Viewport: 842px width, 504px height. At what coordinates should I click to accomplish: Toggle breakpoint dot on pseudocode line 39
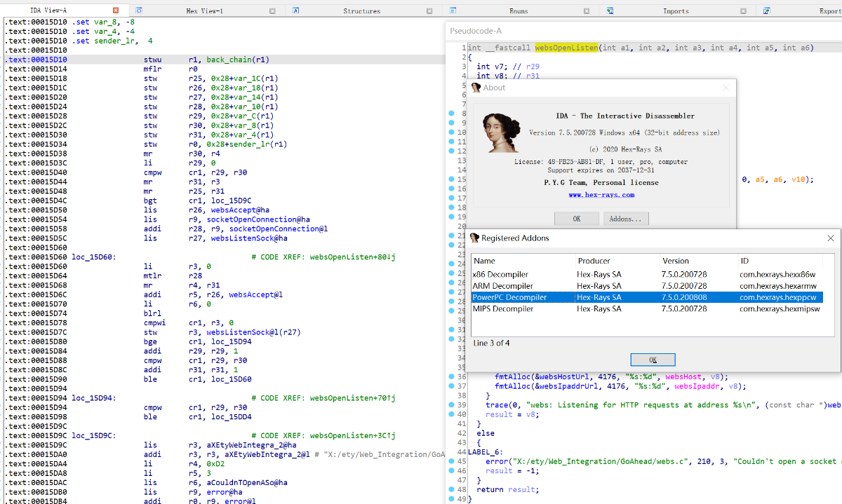coord(453,404)
